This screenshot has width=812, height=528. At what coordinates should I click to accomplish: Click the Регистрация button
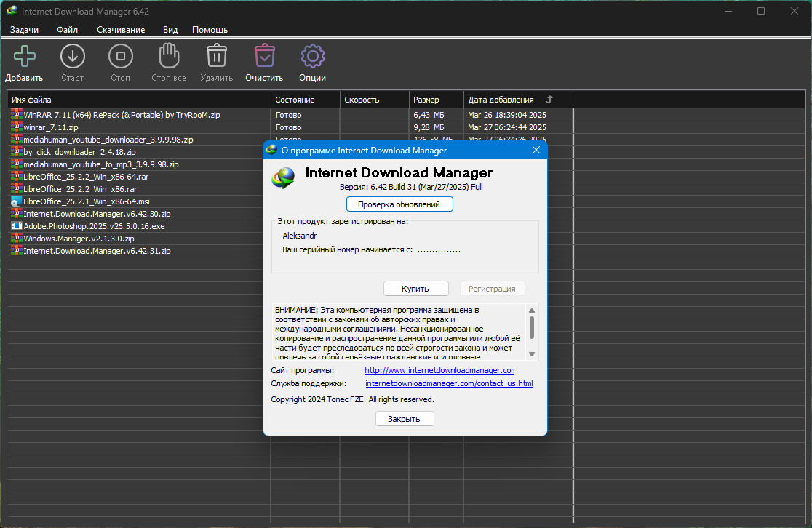click(x=492, y=288)
